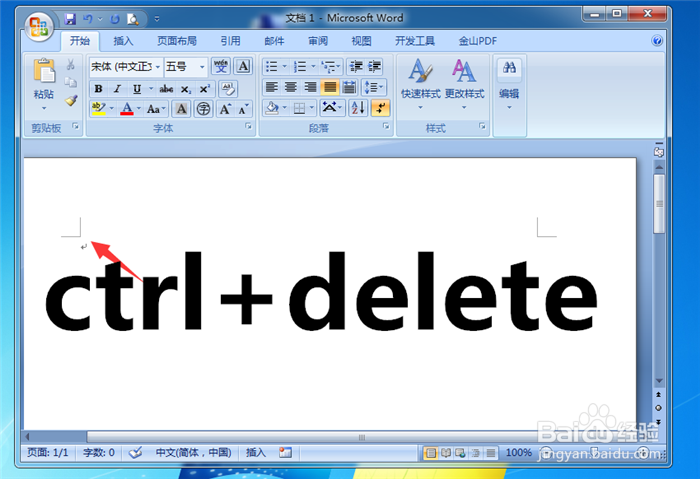Expand the 剪贴板 dialog launcher
700x479 pixels.
pyautogui.click(x=75, y=127)
